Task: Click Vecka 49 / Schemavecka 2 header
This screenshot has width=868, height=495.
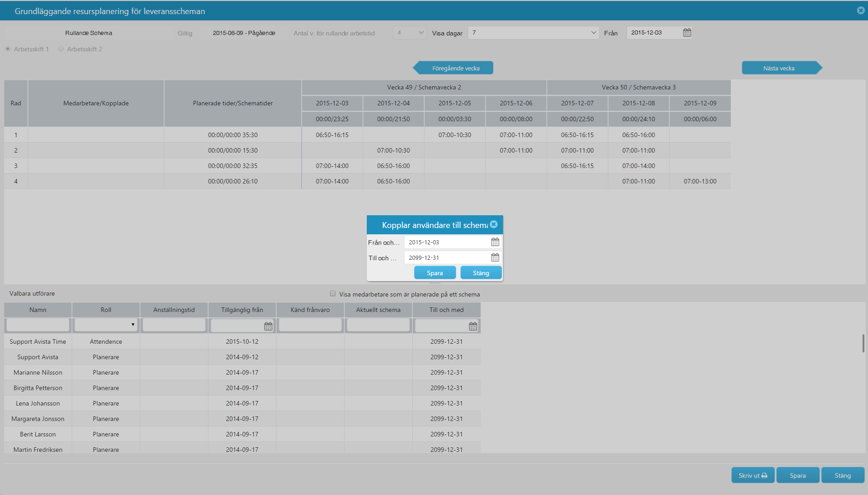Action: (424, 87)
